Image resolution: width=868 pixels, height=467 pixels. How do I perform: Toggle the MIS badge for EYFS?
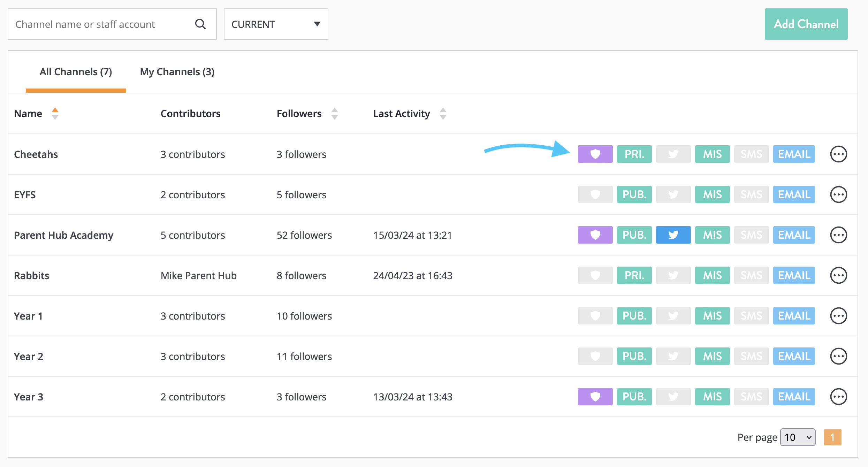(712, 194)
